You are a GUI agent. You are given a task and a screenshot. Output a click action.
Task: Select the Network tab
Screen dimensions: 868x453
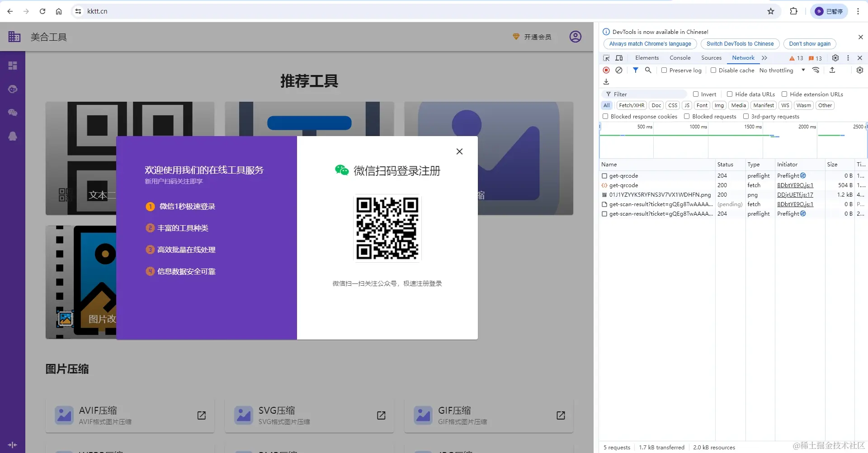pyautogui.click(x=743, y=58)
